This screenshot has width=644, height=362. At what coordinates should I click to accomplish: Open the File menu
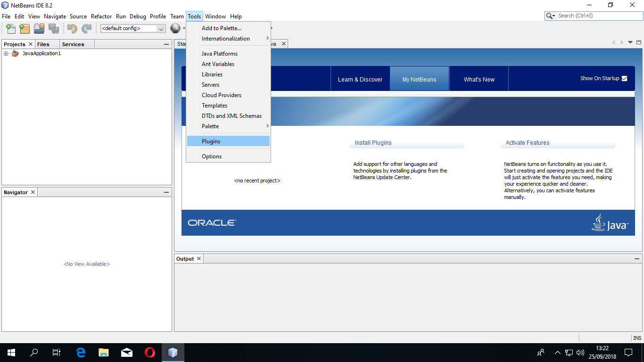(x=6, y=16)
